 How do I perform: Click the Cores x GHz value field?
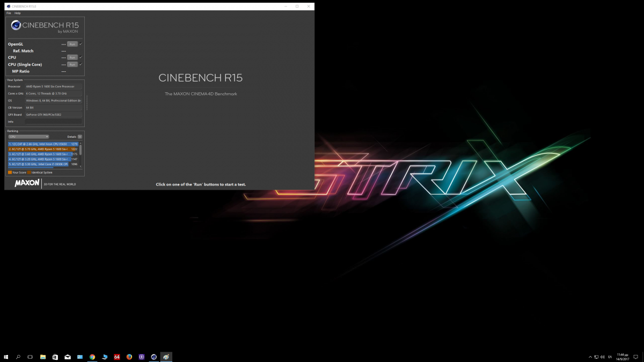point(54,93)
